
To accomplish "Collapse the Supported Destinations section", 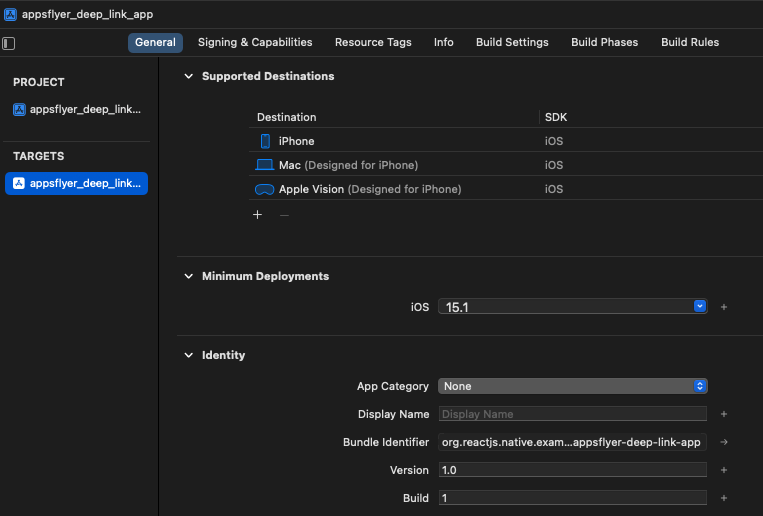I will pyautogui.click(x=188, y=76).
